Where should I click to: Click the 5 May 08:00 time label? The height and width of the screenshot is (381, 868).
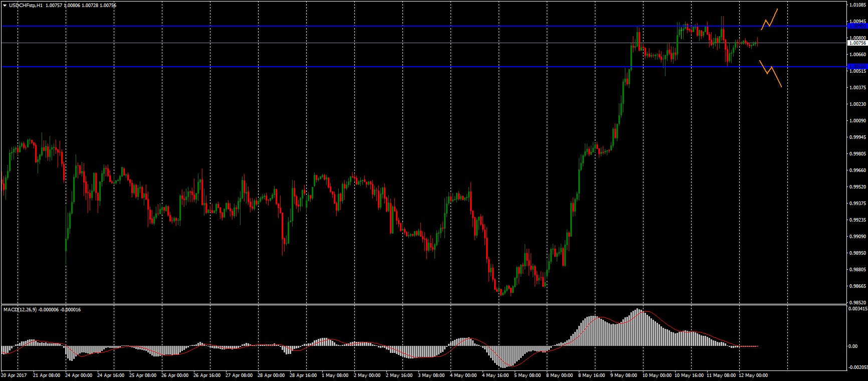click(x=528, y=375)
